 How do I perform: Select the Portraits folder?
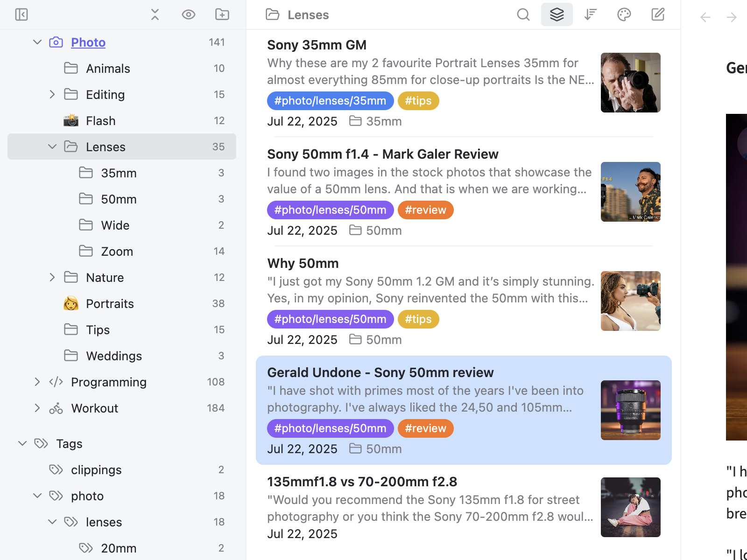click(110, 303)
